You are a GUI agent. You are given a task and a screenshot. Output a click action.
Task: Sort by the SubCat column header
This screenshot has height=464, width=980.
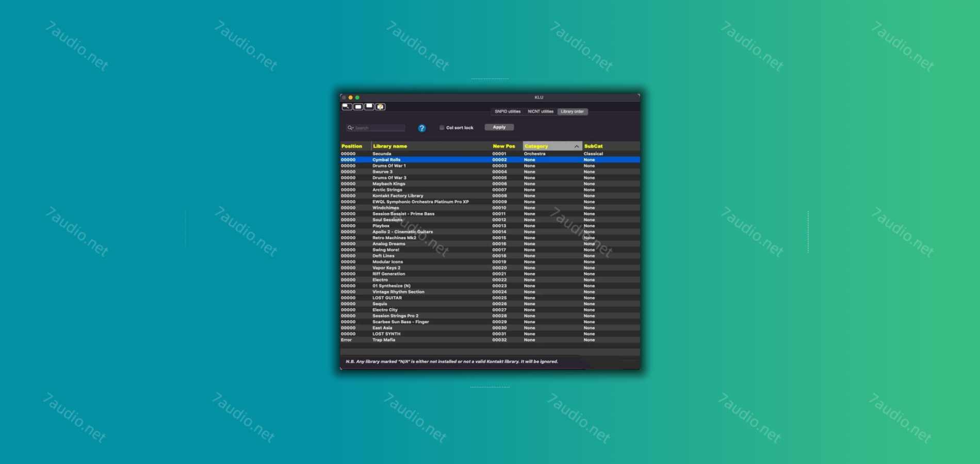point(611,146)
